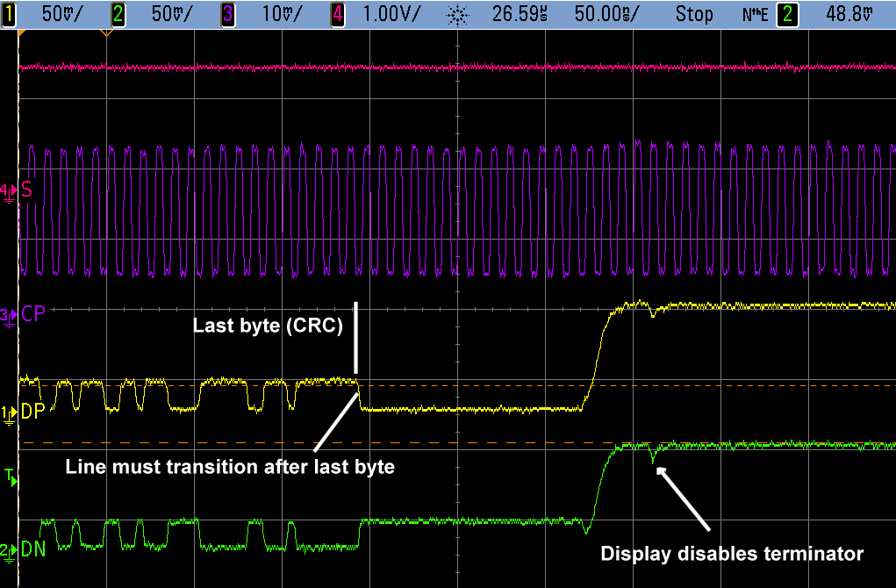Click the "Display disables terminator" annotation

point(732,554)
